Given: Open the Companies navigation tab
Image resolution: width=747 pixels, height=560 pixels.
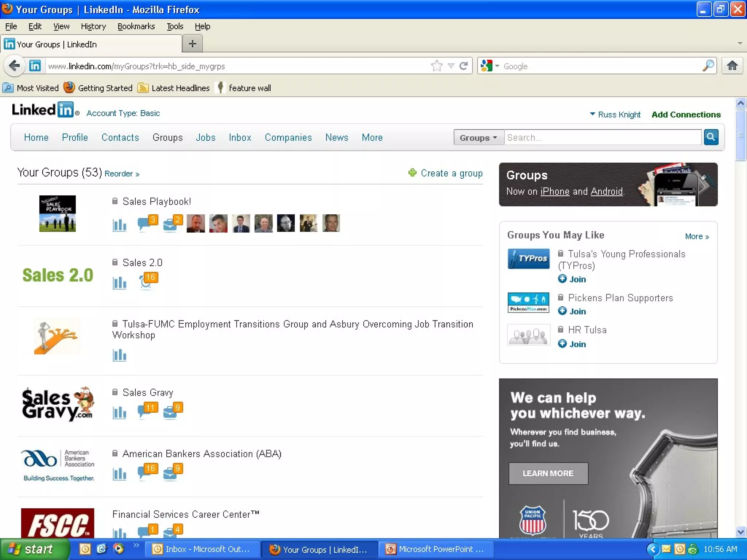Looking at the screenshot, I should tap(288, 137).
